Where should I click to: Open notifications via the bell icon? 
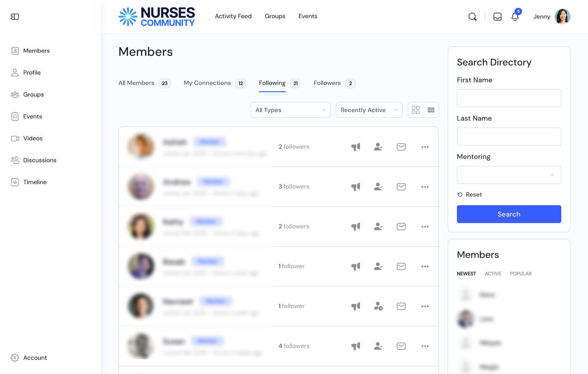(x=515, y=17)
